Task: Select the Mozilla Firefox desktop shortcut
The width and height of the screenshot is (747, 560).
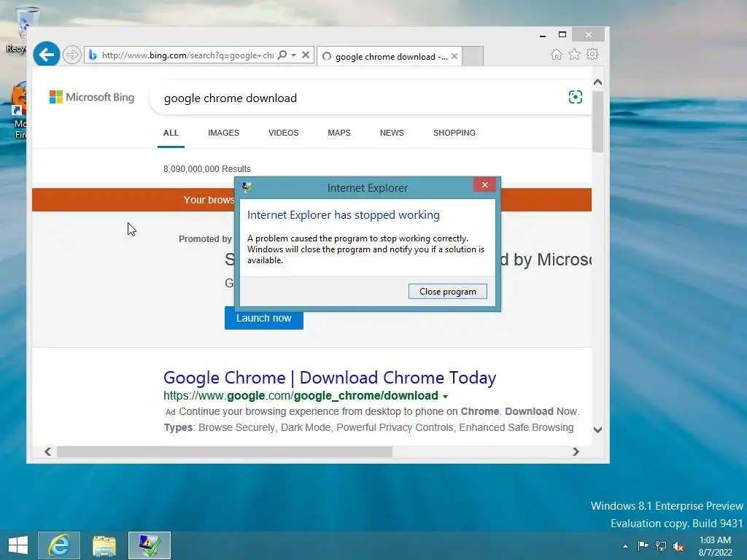Action: [18, 111]
